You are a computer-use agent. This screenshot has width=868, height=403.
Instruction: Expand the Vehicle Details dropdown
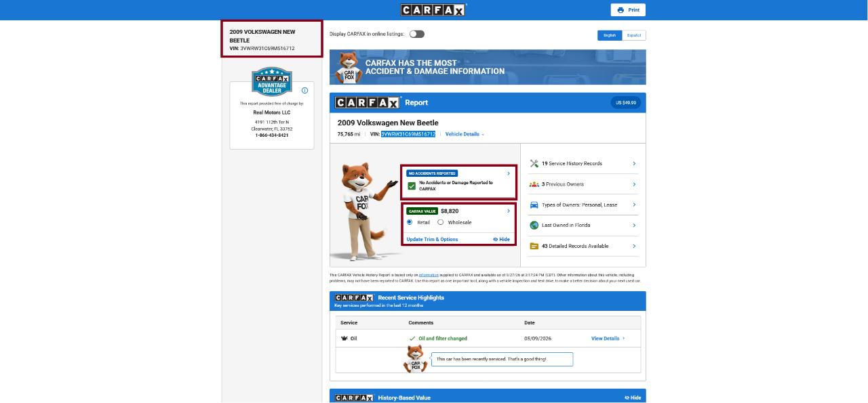coord(465,134)
